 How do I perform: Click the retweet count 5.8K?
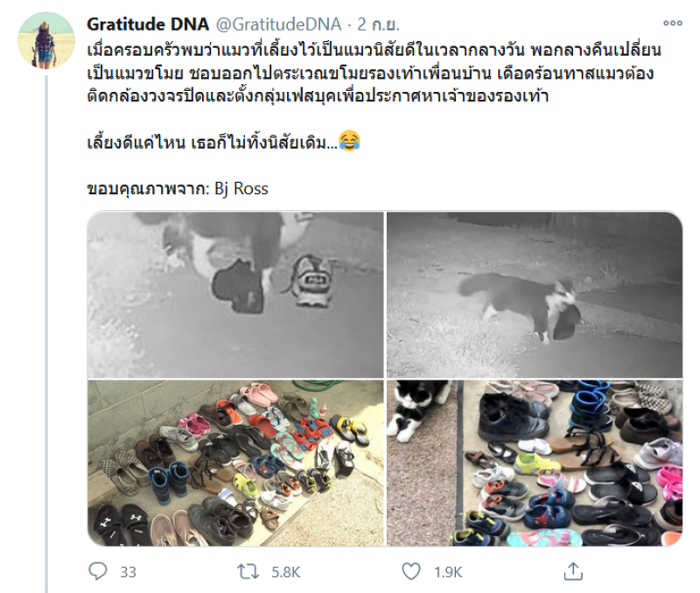[x=286, y=572]
